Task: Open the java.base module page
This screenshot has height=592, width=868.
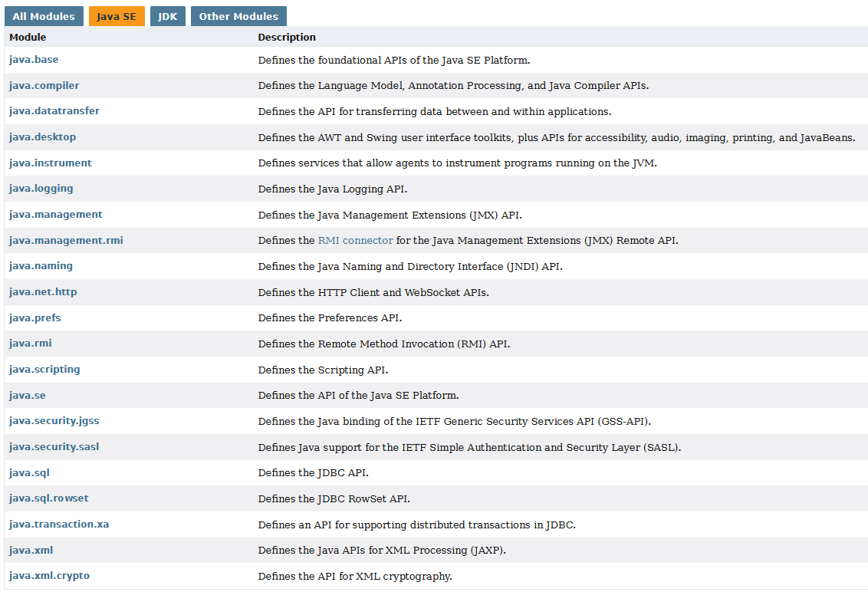Action: pos(34,59)
